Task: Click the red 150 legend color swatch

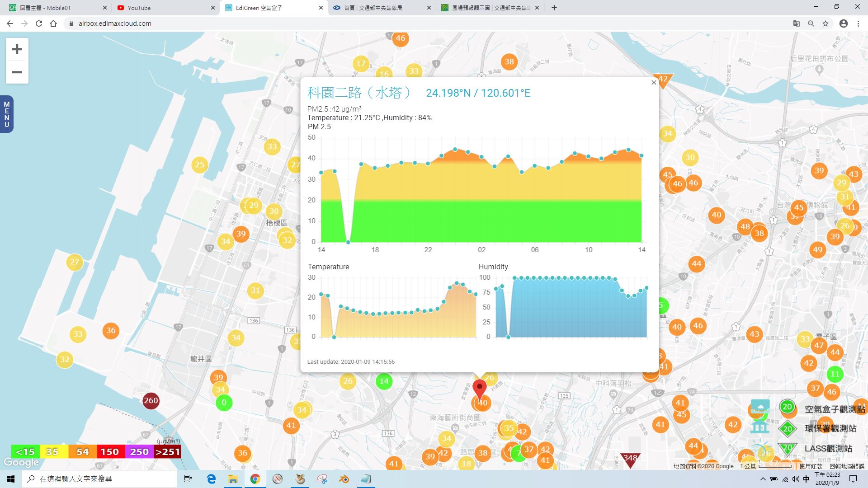Action: (109, 452)
